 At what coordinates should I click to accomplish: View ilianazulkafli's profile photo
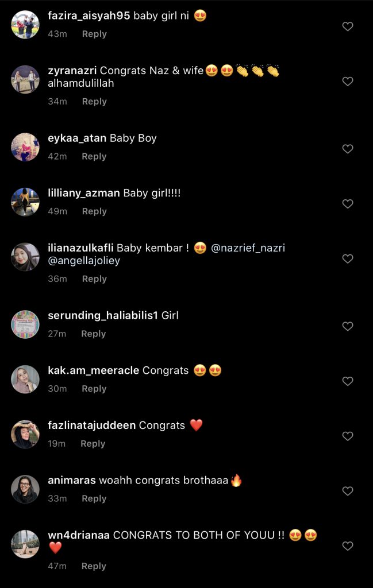[25, 257]
